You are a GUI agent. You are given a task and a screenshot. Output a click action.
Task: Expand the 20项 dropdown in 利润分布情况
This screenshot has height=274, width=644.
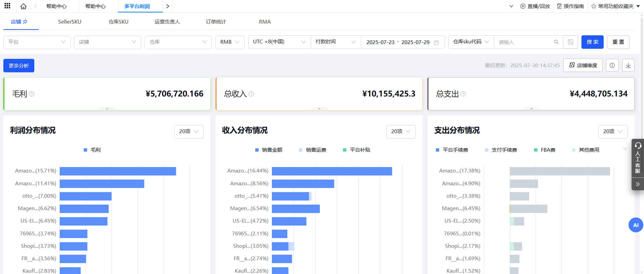[189, 131]
